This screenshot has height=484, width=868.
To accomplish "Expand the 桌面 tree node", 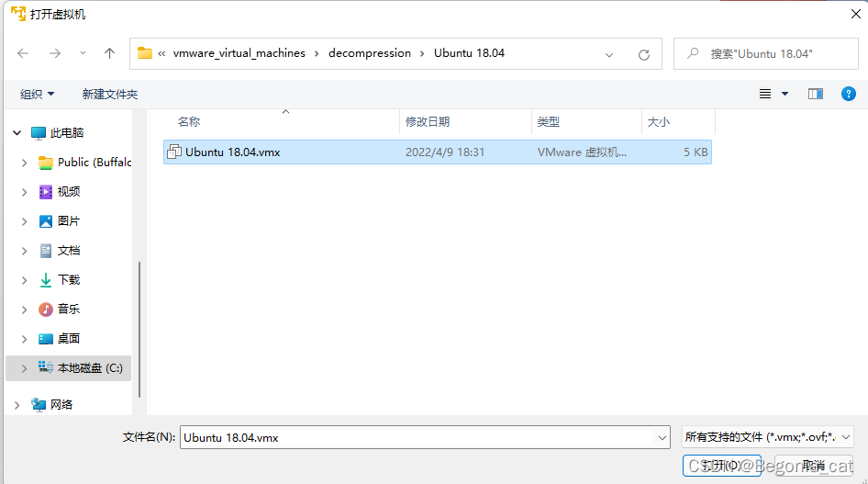I will pos(24,338).
